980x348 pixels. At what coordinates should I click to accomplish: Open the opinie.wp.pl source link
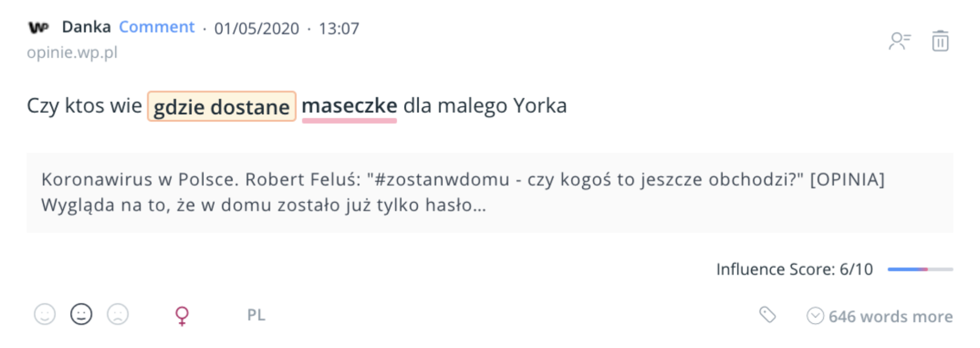pos(72,52)
